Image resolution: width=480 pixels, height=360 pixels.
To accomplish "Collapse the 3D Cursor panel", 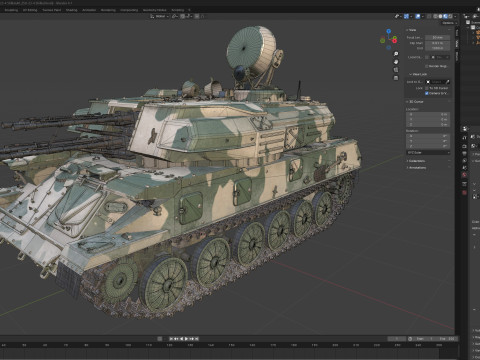I will pyautogui.click(x=416, y=102).
